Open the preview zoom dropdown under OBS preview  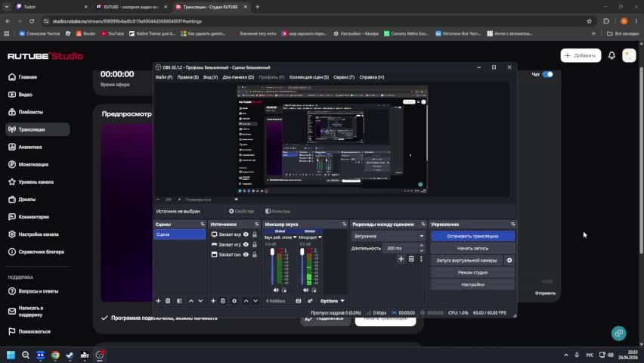pyautogui.click(x=236, y=200)
